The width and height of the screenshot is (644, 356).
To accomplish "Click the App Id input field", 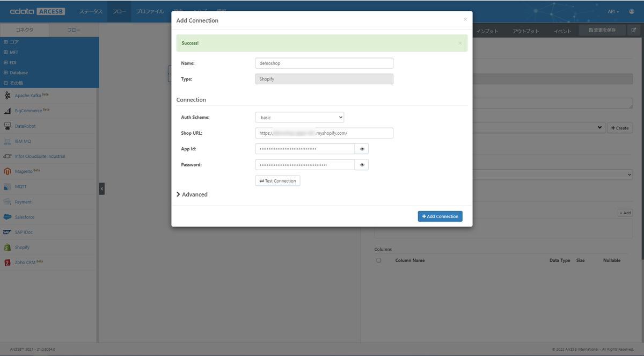I will (x=305, y=149).
